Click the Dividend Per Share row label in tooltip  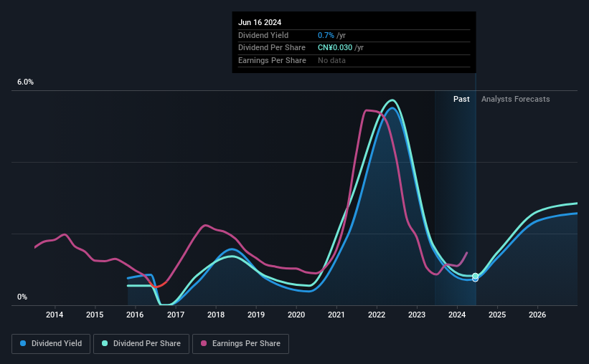272,48
